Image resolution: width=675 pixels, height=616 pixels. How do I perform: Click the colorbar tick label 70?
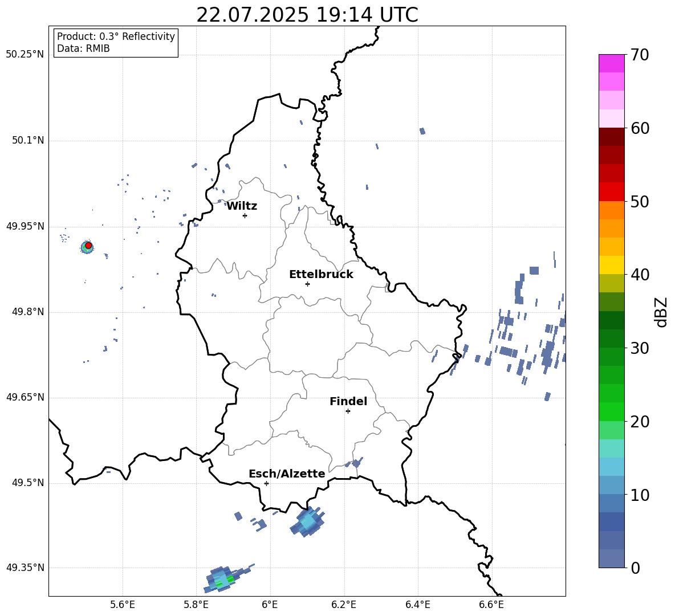639,55
